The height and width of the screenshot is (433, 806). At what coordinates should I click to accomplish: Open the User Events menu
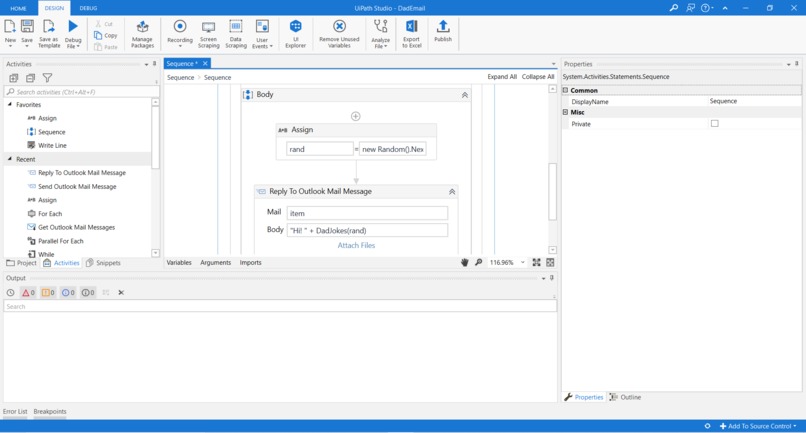tap(262, 34)
